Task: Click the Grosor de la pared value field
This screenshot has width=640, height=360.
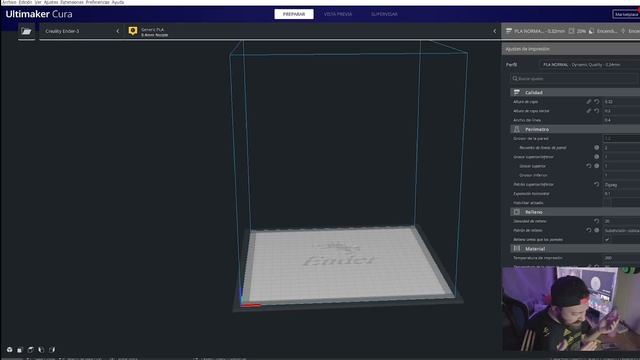Action: coord(622,138)
